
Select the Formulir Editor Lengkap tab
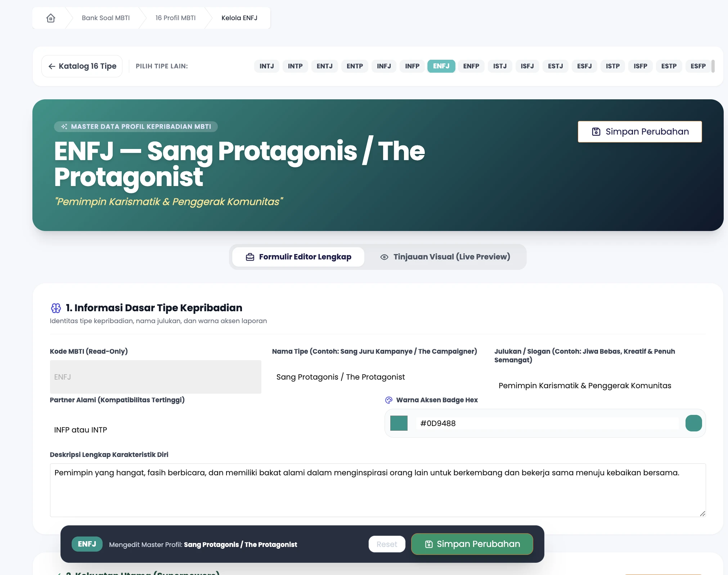tap(298, 257)
